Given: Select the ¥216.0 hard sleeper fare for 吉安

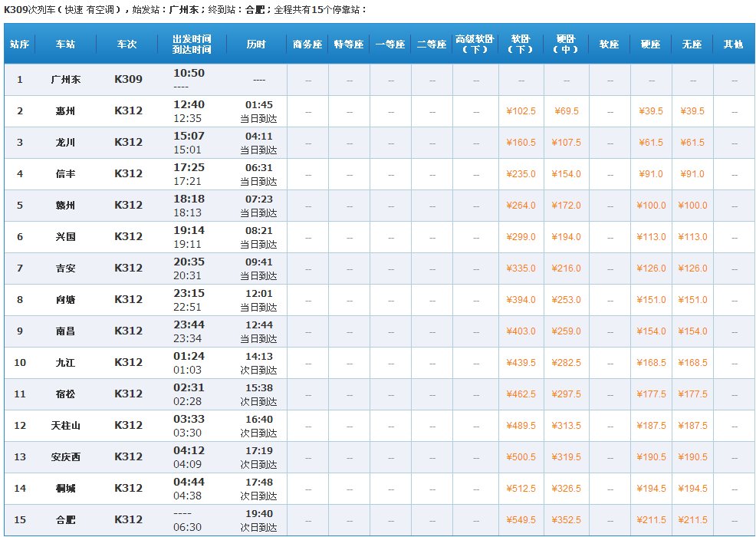Looking at the screenshot, I should 566,268.
